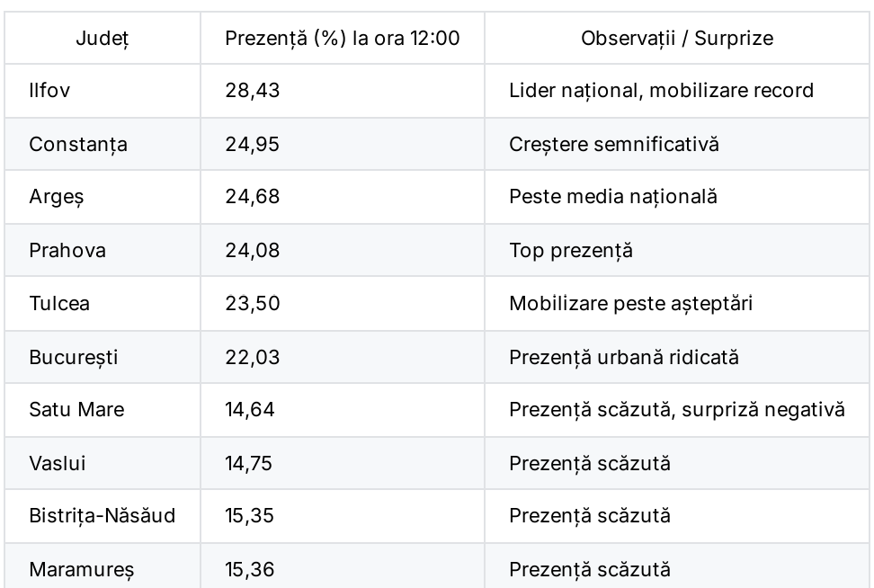The image size is (874, 588).
Task: Select the Prezență (%) la ora 12:00 header
Action: pos(343,39)
